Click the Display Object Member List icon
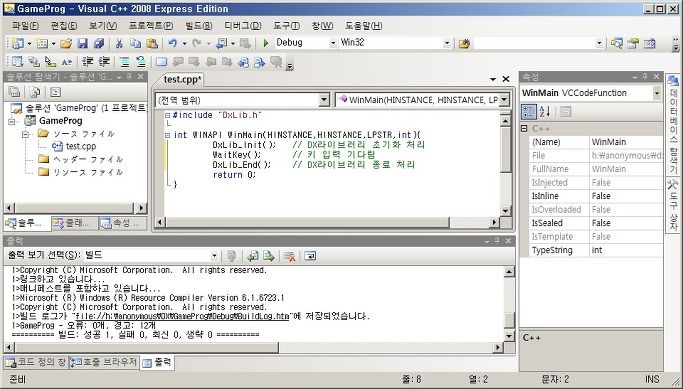 click(x=17, y=62)
